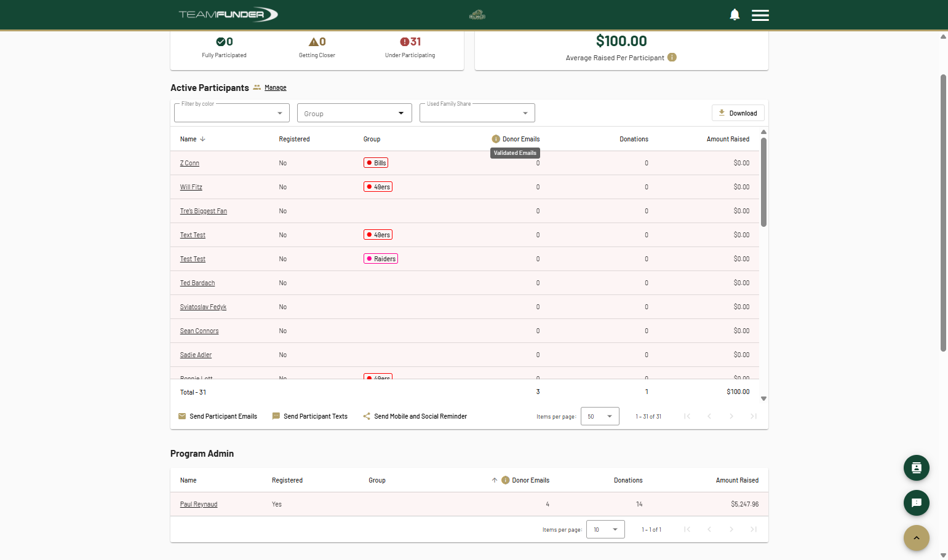Sort Program Admin by Donor Emails column
The image size is (948, 560).
tap(530, 480)
